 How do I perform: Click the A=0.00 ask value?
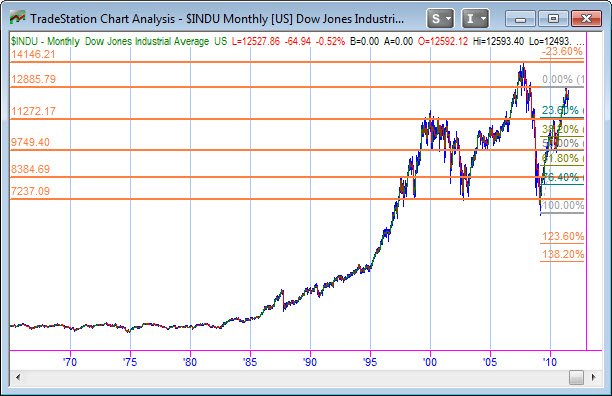click(398, 41)
